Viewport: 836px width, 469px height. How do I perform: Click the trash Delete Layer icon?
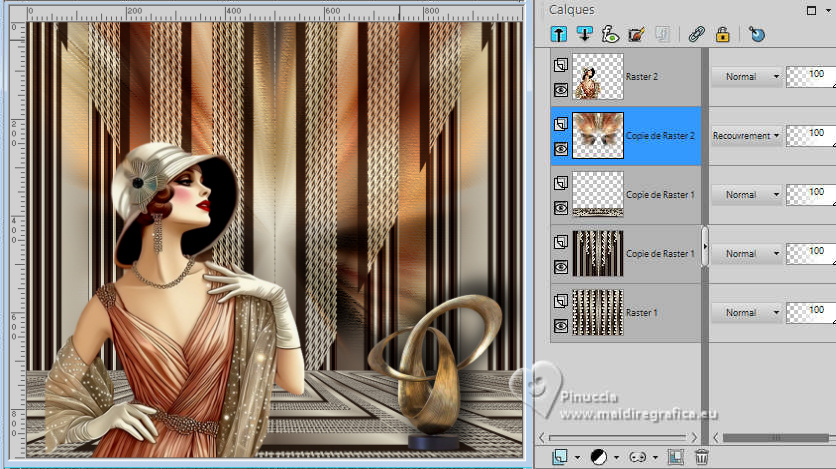click(702, 457)
